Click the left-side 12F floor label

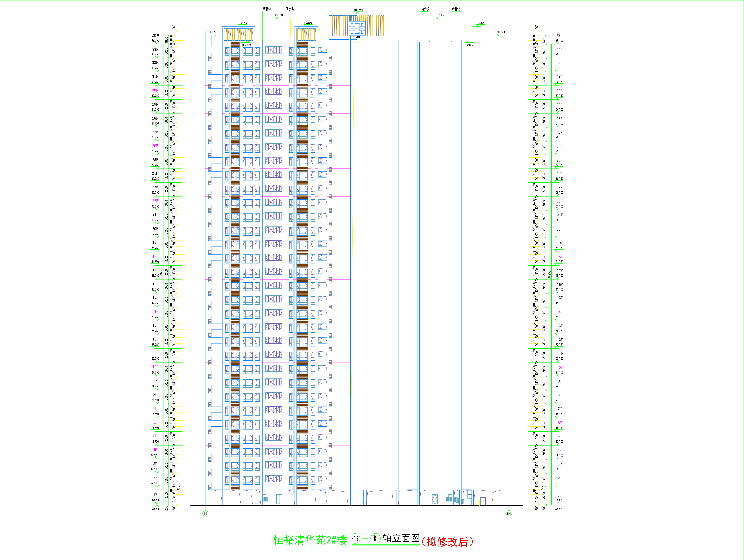tap(155, 339)
